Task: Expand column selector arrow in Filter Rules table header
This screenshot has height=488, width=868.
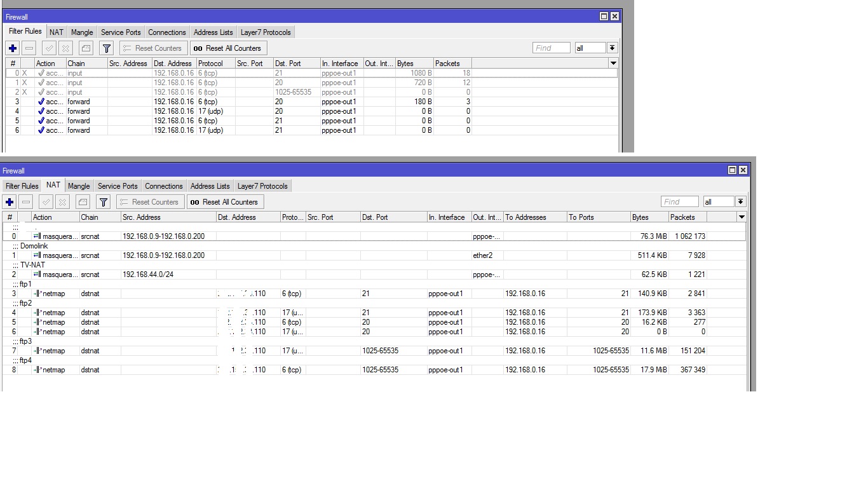Action: click(613, 64)
